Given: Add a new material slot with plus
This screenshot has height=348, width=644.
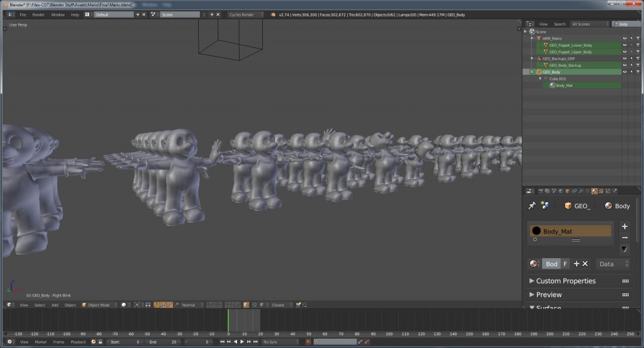Looking at the screenshot, I should (625, 227).
